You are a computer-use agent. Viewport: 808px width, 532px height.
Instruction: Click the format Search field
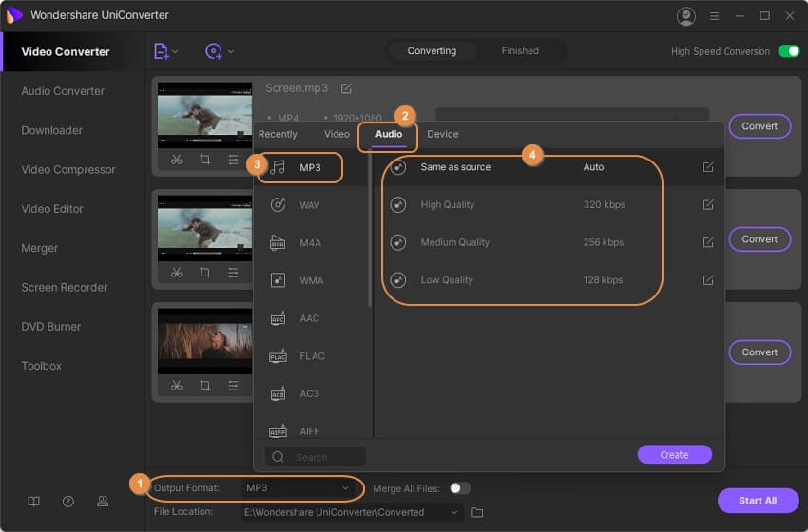[316, 457]
